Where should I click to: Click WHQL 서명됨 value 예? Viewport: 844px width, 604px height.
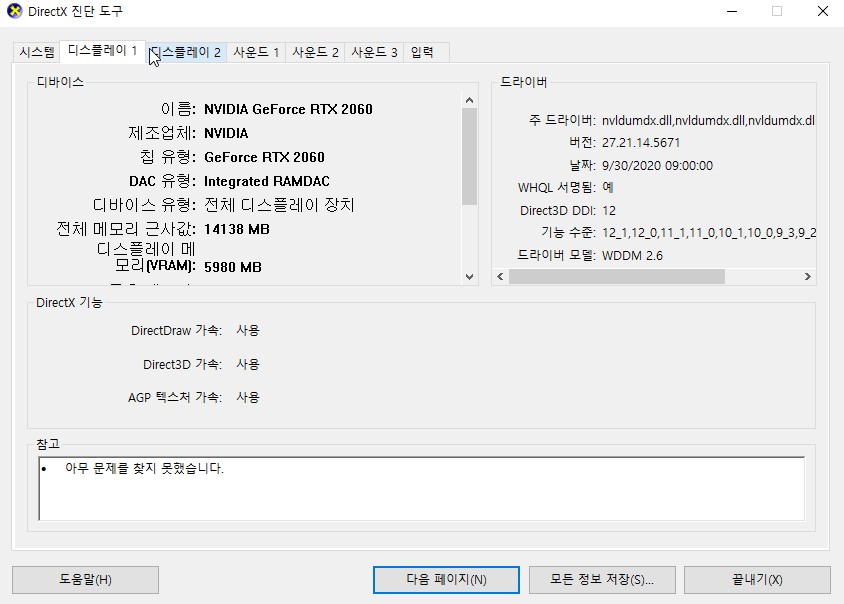(x=608, y=187)
